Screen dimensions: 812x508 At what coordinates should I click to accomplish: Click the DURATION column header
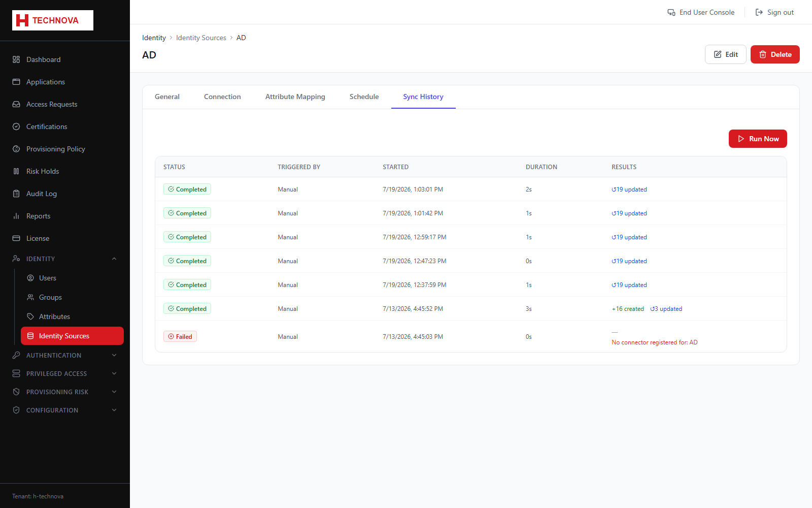click(542, 167)
